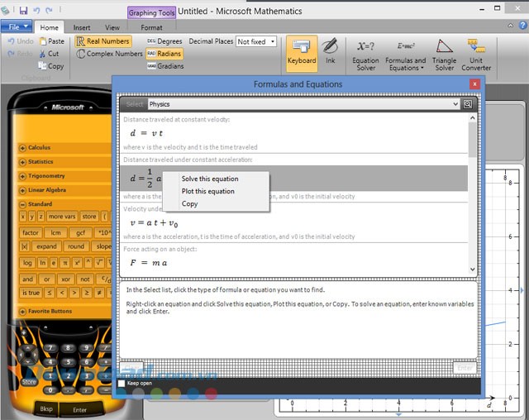529x420 pixels.
Task: Open the Decimal Places dropdown
Action: pos(256,41)
